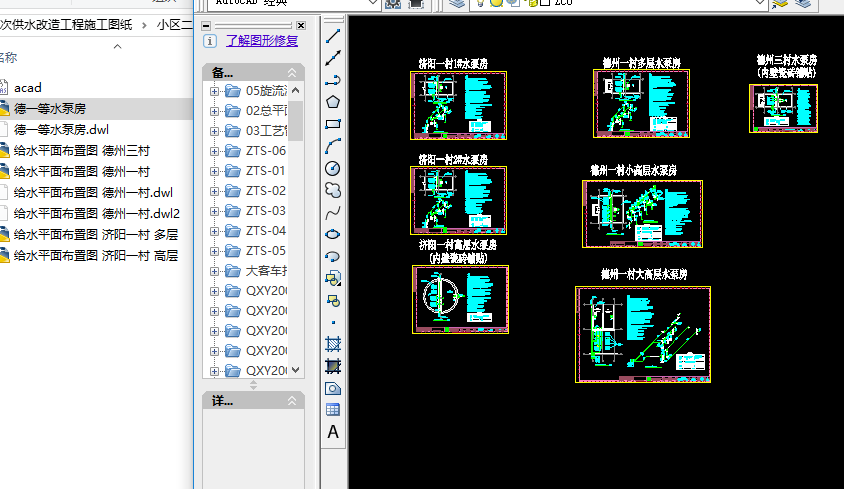Screen dimensions: 844x489
Task: Expand the ZTS-05 tree node
Action: tap(214, 251)
